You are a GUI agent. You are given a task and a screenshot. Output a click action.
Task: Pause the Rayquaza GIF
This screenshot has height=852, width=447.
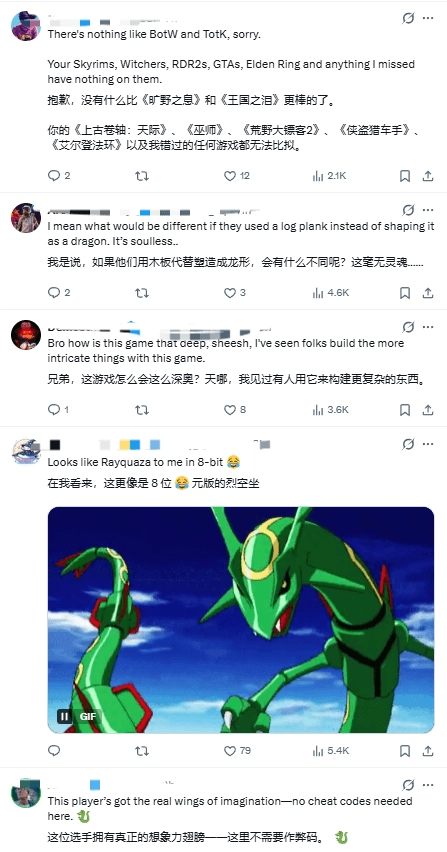[65, 716]
